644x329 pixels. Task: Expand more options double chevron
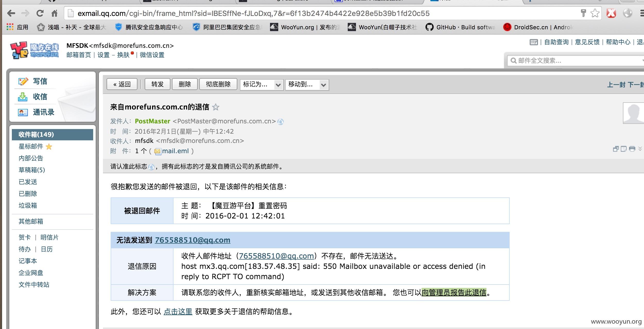(x=640, y=149)
